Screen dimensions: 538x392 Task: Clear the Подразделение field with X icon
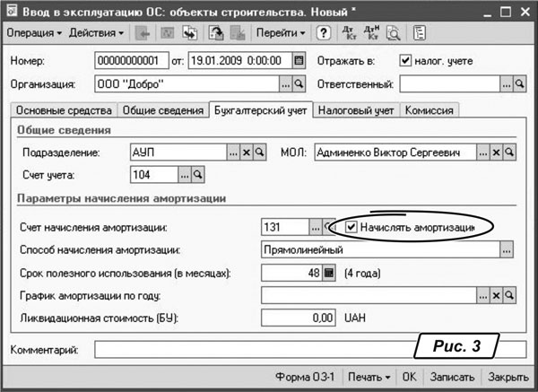pos(247,153)
